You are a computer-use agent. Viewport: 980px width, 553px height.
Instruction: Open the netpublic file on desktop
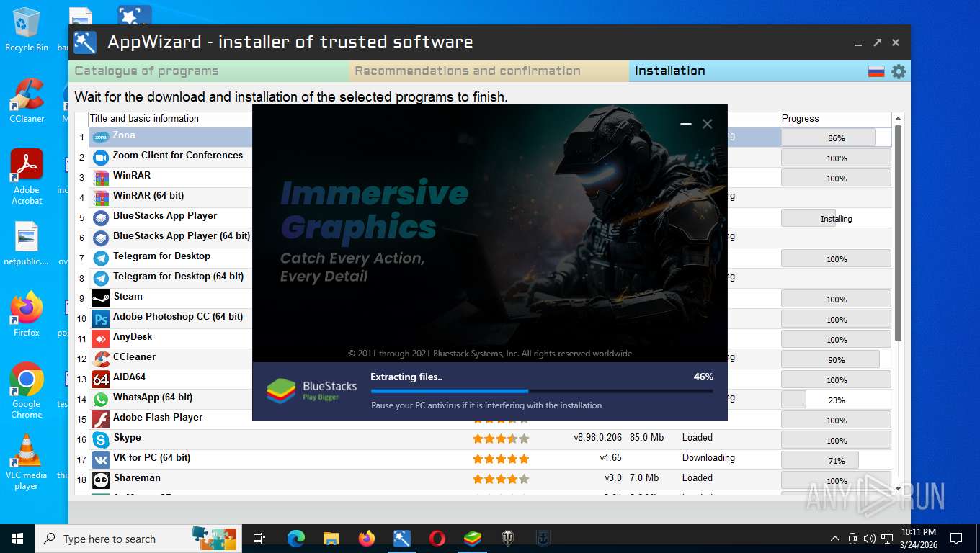[x=27, y=244]
